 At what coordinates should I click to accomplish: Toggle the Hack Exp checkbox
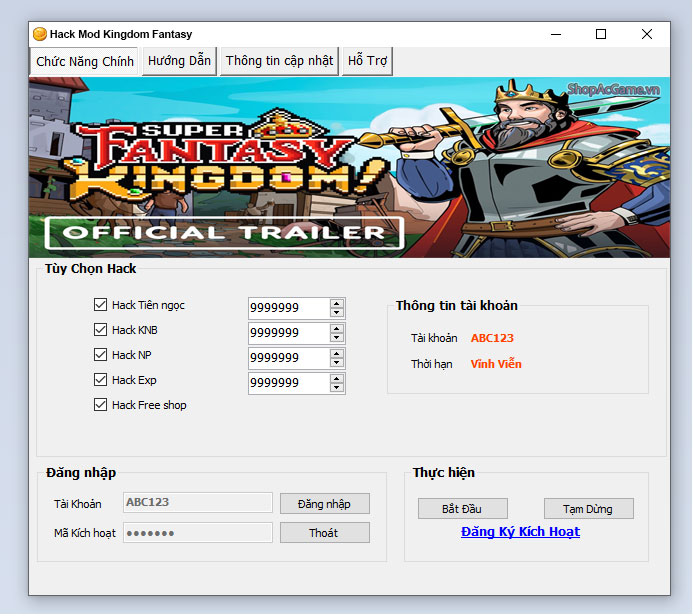100,380
